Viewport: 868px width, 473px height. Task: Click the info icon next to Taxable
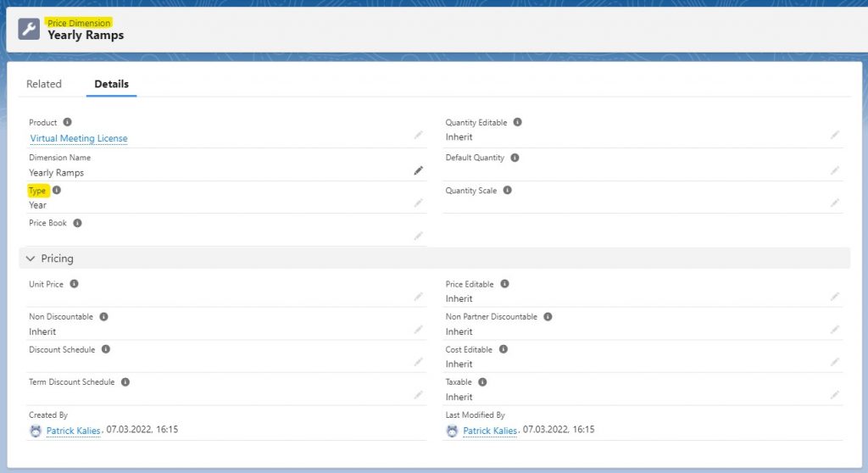click(x=482, y=382)
